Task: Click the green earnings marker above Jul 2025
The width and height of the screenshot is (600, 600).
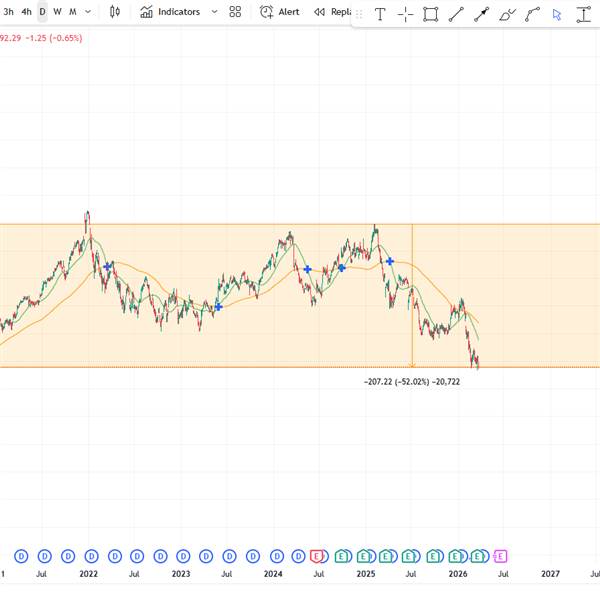Action: (408, 556)
